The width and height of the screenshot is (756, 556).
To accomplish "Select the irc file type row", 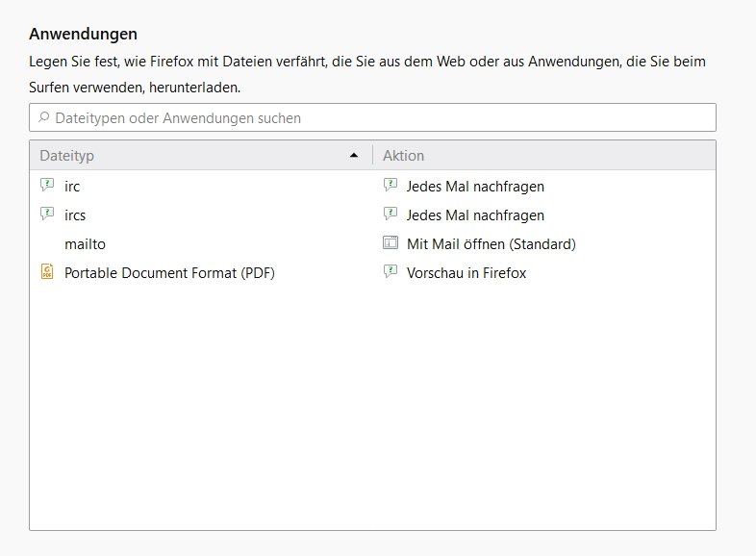I will [x=372, y=187].
